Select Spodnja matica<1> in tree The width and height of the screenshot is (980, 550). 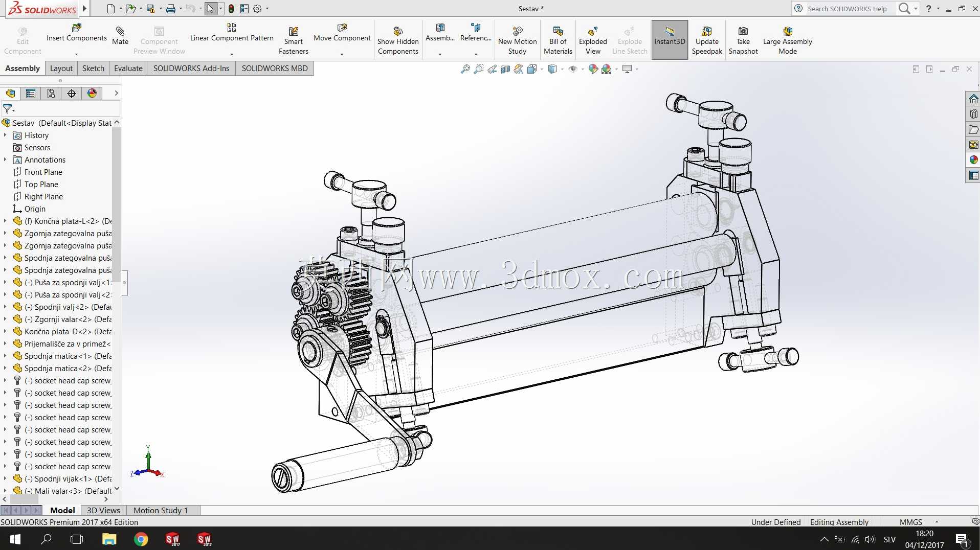[x=68, y=356]
